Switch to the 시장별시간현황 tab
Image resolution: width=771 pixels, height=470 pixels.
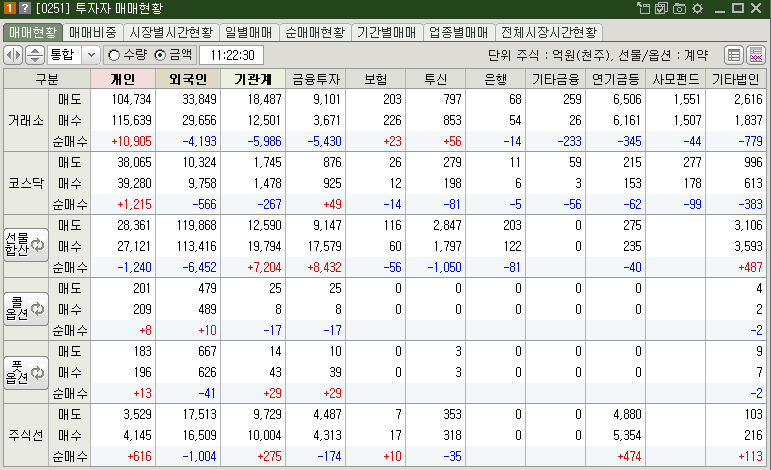[x=171, y=32]
